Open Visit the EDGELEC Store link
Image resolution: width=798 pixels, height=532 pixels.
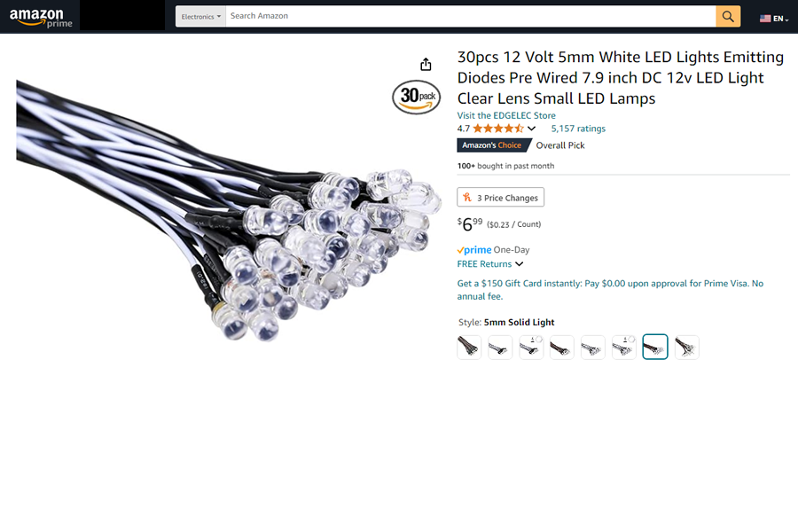[506, 115]
